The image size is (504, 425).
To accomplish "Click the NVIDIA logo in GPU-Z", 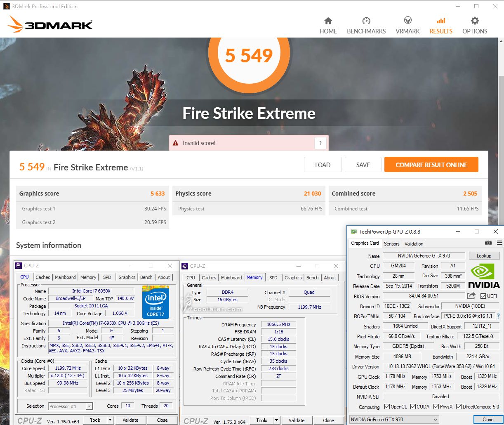I will tap(484, 276).
